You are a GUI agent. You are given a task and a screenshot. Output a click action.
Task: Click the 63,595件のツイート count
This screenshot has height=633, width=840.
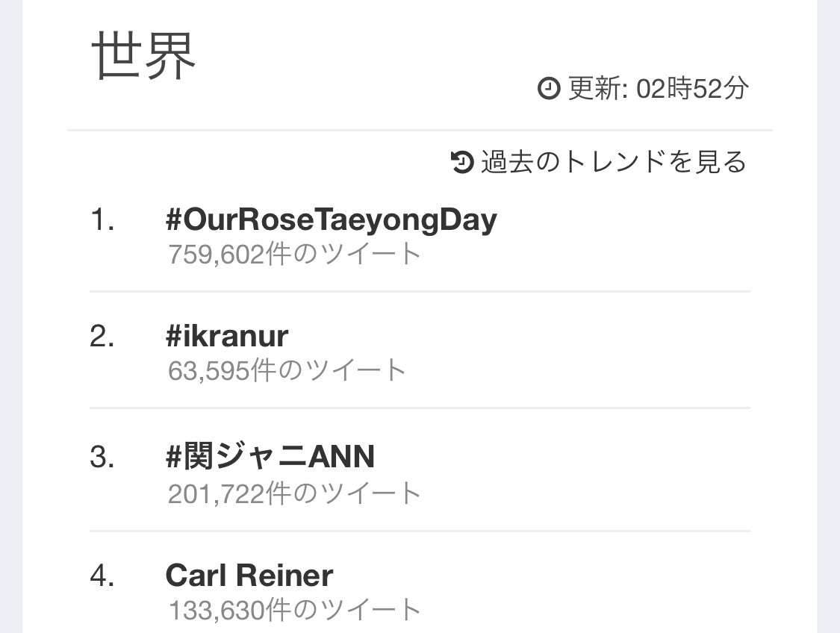tap(287, 370)
